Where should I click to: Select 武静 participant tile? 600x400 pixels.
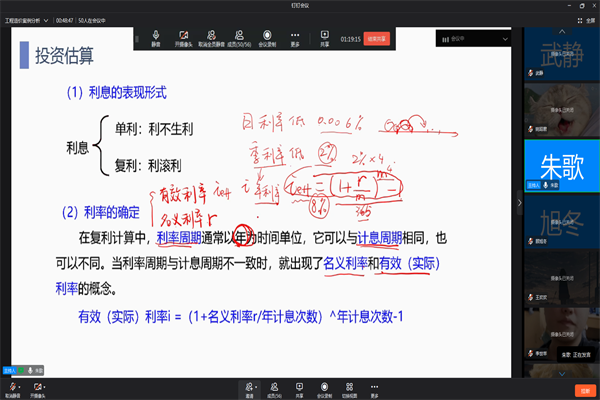(561, 55)
